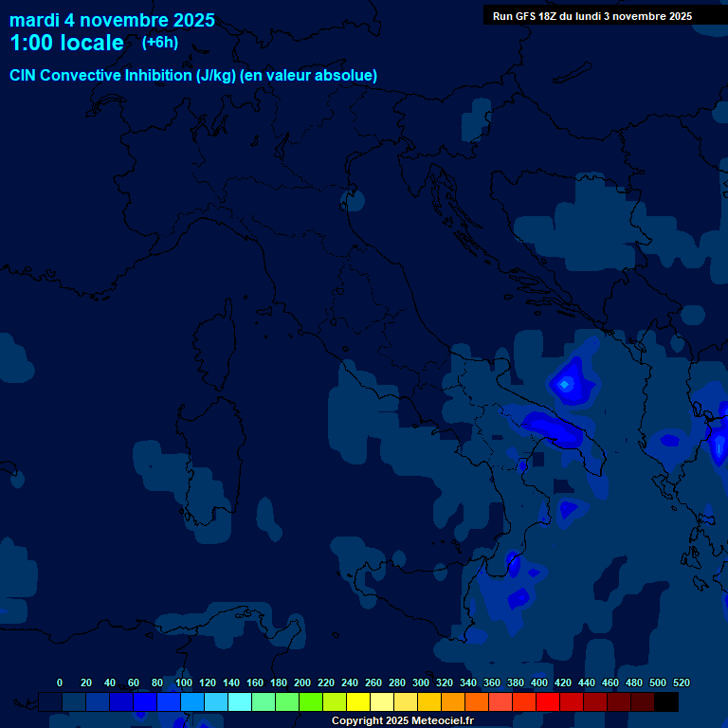
Task: Click the legend value '520'
Action: tap(681, 682)
